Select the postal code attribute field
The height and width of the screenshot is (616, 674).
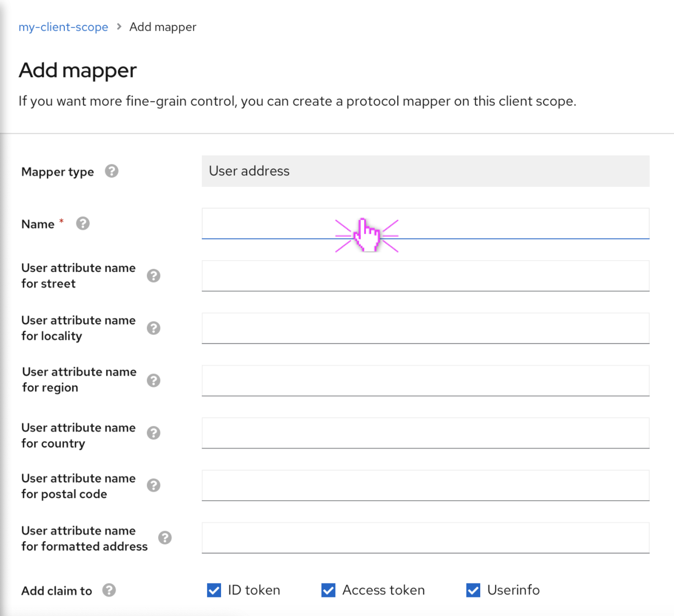coord(426,485)
